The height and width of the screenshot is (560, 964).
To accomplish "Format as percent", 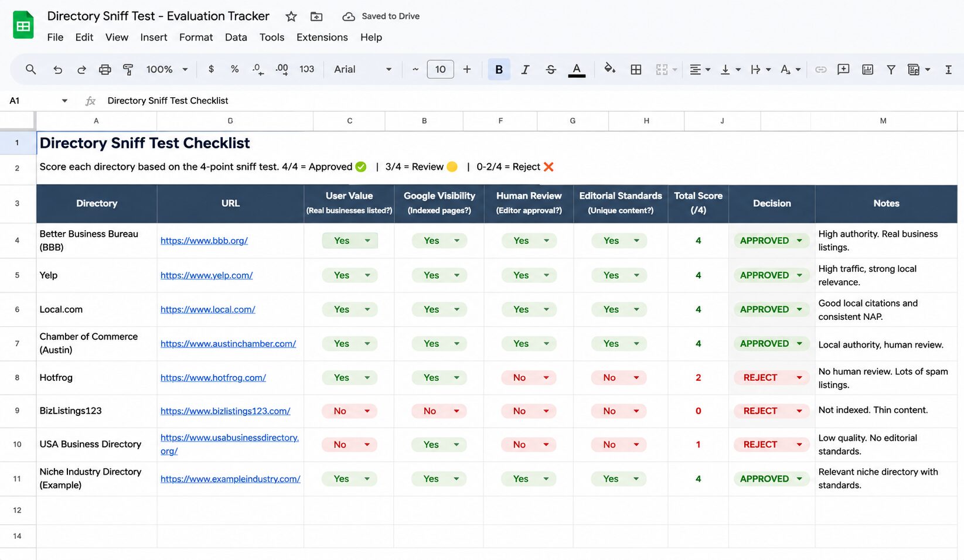I will (x=234, y=69).
